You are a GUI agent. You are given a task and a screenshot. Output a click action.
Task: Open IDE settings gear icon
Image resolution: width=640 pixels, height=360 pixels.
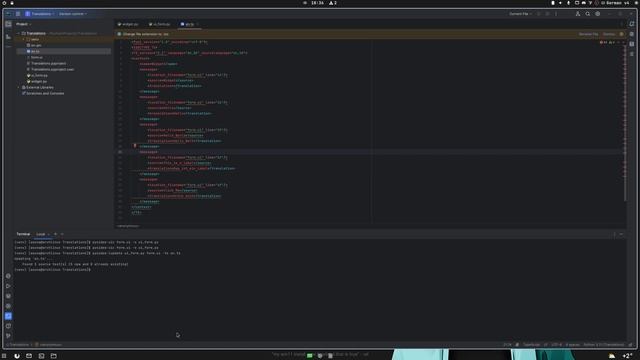598,14
